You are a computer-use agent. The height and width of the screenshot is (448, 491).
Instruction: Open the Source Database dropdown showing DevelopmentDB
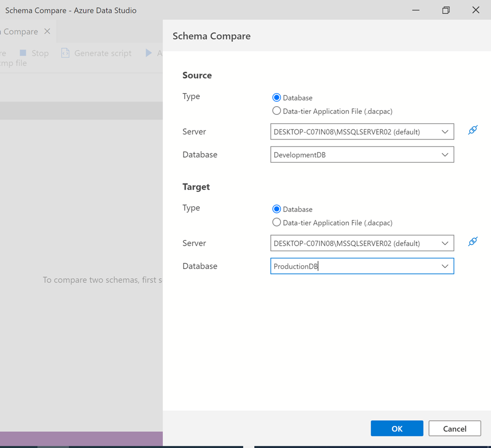(445, 155)
